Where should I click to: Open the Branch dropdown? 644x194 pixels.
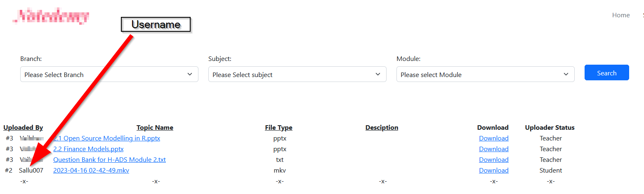coord(109,75)
